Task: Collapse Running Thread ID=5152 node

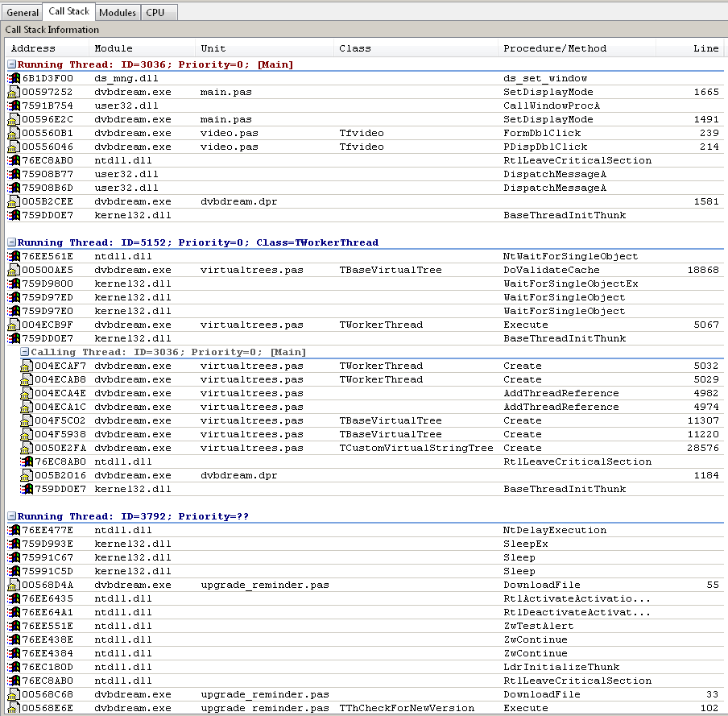Action: point(12,242)
